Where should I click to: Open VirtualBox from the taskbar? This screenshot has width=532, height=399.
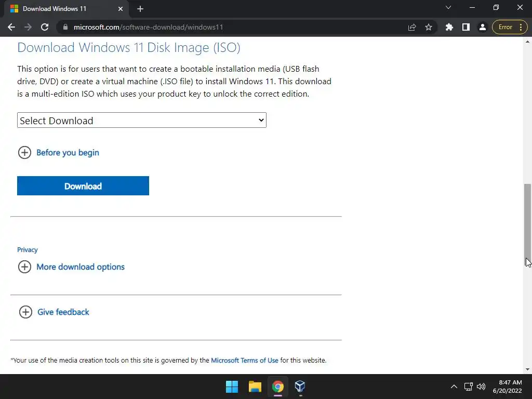click(300, 387)
